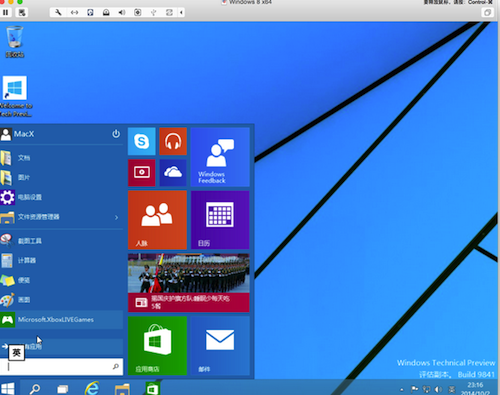Image resolution: width=500 pixels, height=395 pixels.
Task: Click the Windows Start button on taskbar
Action: (7, 388)
